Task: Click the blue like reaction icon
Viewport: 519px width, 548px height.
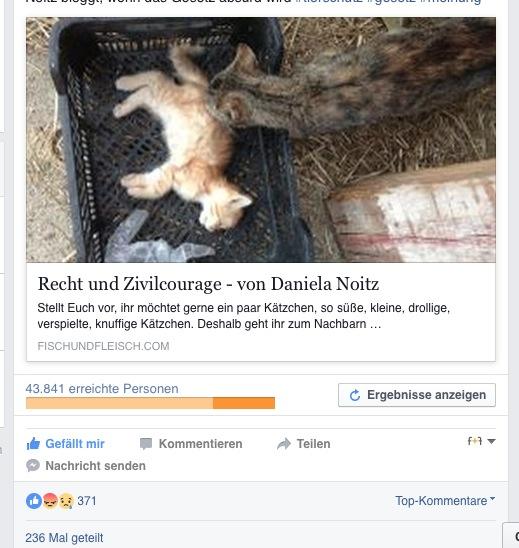Action: tap(34, 501)
